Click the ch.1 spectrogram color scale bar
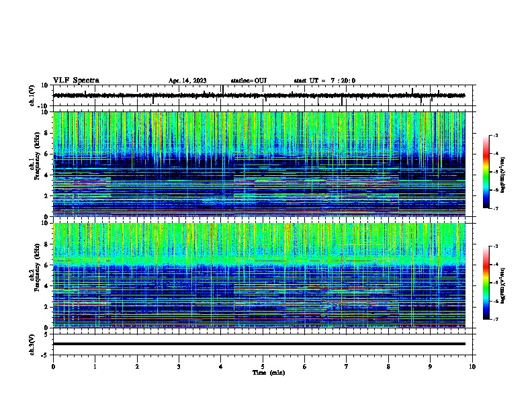 pos(486,172)
